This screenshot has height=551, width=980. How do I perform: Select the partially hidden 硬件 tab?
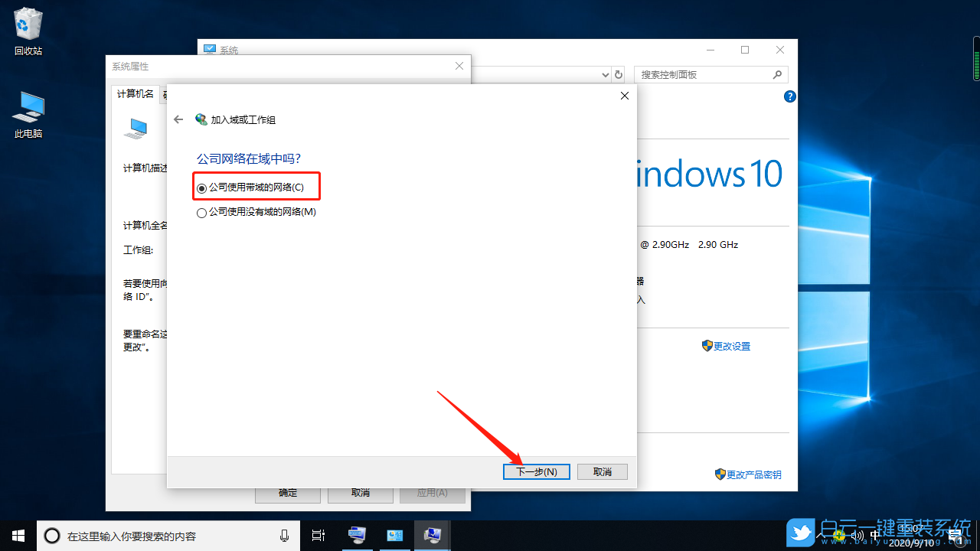165,93
